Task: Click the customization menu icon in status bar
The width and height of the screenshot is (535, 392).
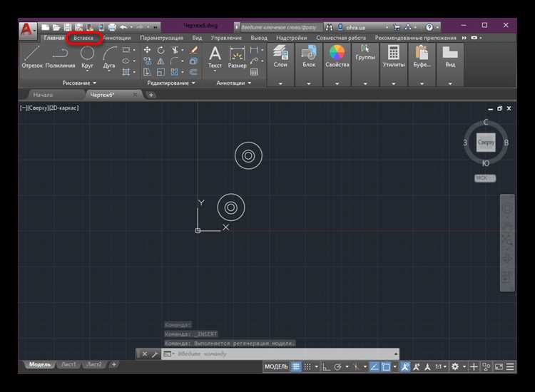Action: tap(510, 366)
